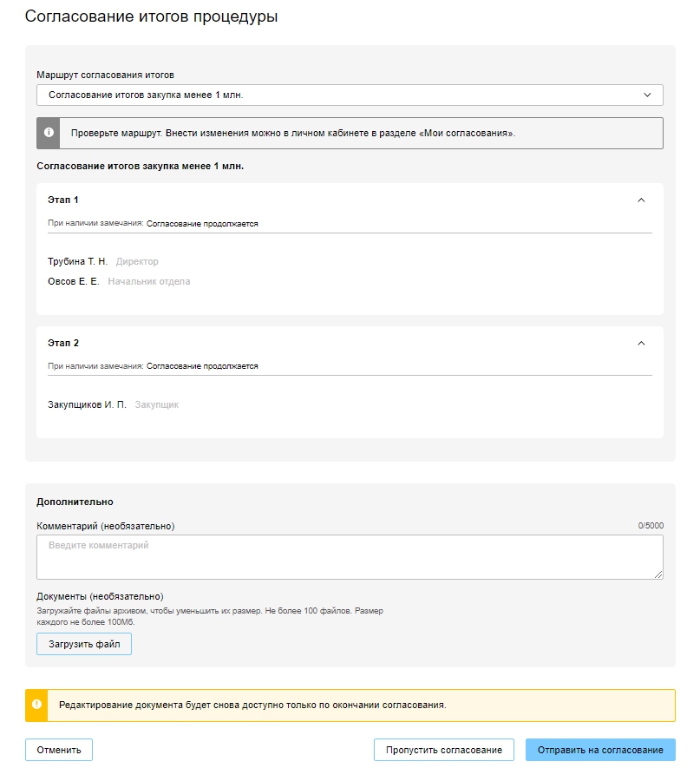Screen dimensions: 700x768
Task: Click «Отправить на согласование» button
Action: tap(599, 750)
